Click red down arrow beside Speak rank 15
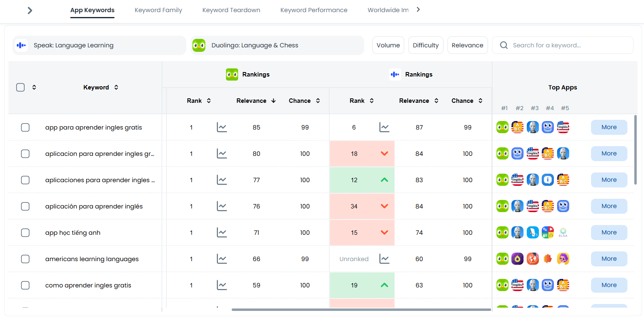This screenshot has width=644, height=319. (x=384, y=233)
